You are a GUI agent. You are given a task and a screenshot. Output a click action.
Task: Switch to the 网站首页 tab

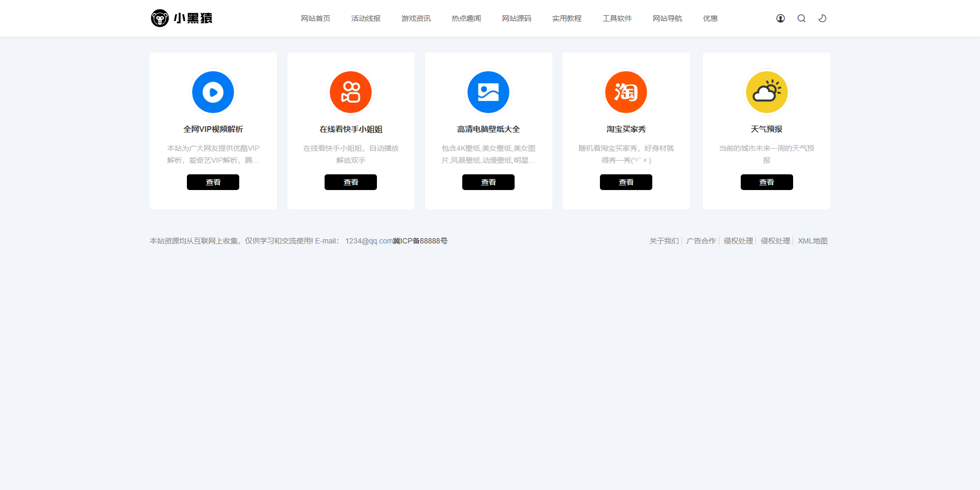click(x=315, y=18)
